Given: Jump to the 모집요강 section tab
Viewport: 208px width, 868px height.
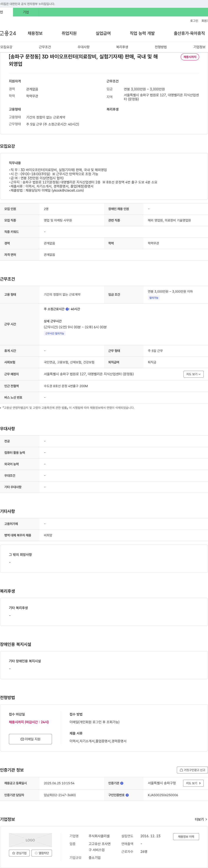Looking at the screenshot, I should pyautogui.click(x=6, y=47).
